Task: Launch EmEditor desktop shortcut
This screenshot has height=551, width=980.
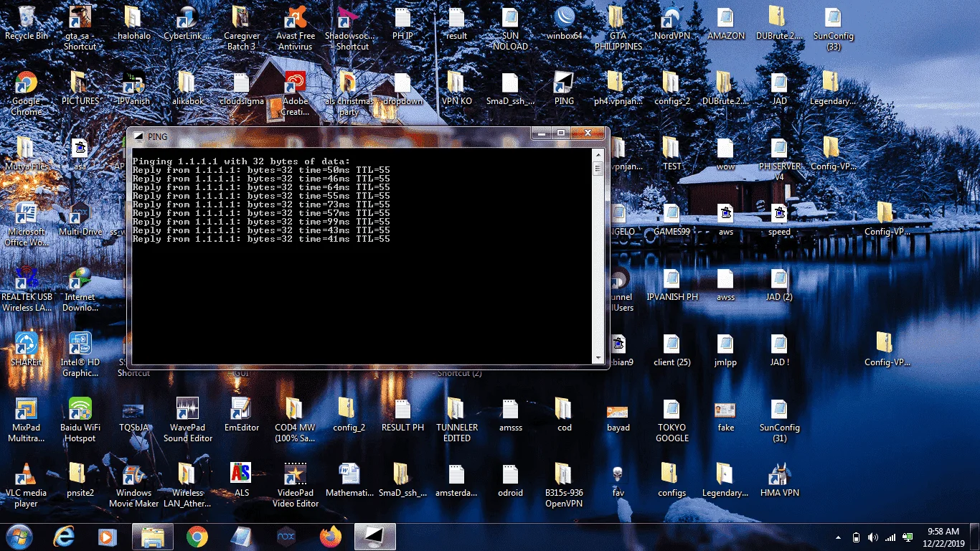Action: pyautogui.click(x=242, y=415)
